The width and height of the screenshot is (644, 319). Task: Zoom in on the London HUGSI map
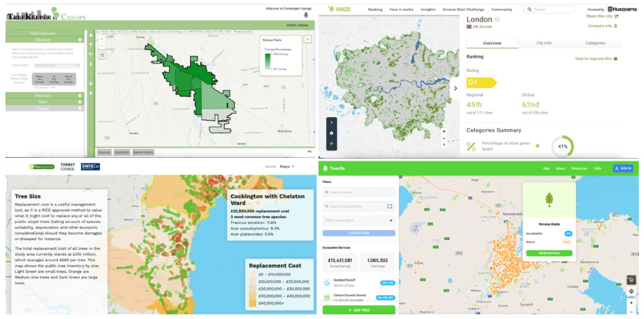coord(444,131)
